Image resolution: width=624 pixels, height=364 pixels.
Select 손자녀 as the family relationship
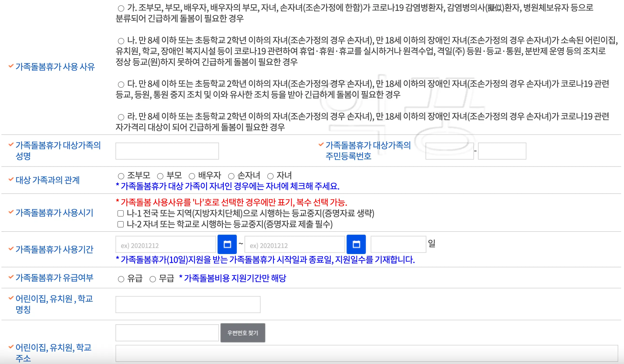(x=231, y=175)
